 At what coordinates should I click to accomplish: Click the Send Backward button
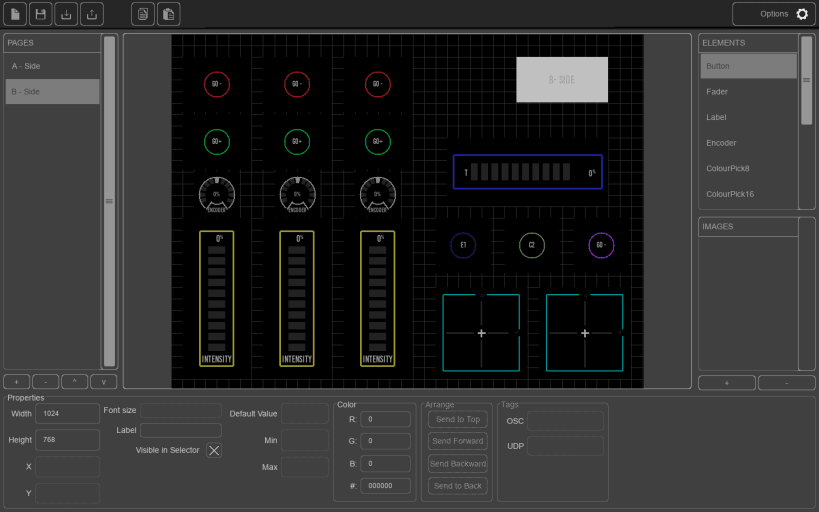pyautogui.click(x=457, y=463)
